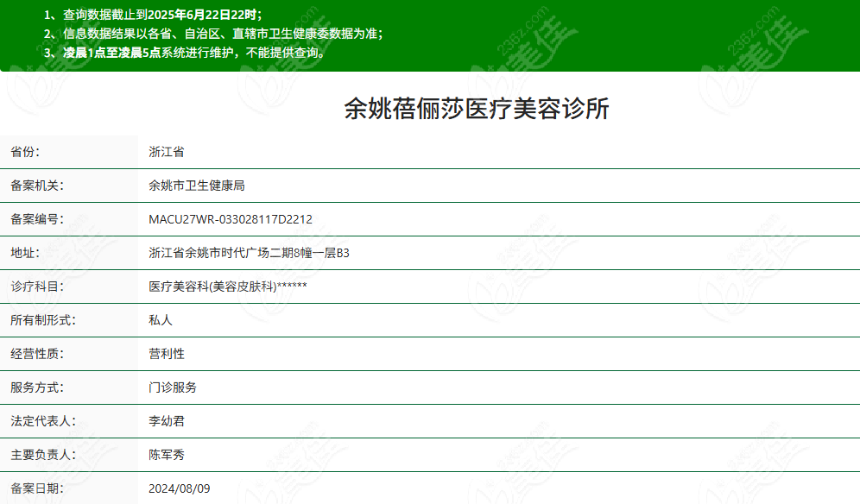Viewport: 860px width, 504px height.
Task: Click the value 门诊服务
Action: click(172, 387)
